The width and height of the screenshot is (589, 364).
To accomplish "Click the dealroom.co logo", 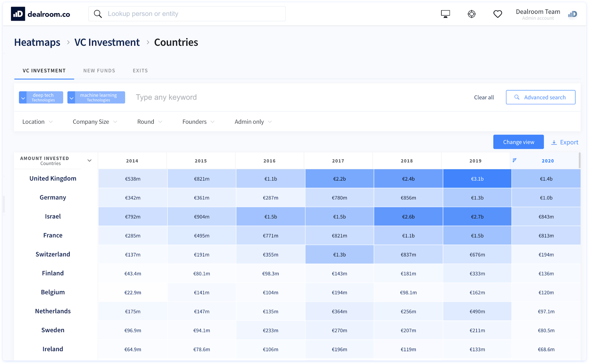I will [x=40, y=13].
